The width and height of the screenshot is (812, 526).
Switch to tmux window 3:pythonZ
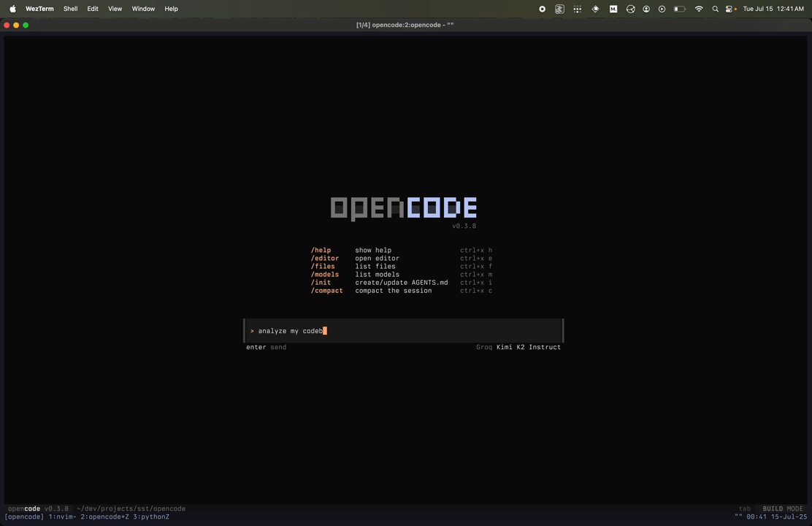151,517
